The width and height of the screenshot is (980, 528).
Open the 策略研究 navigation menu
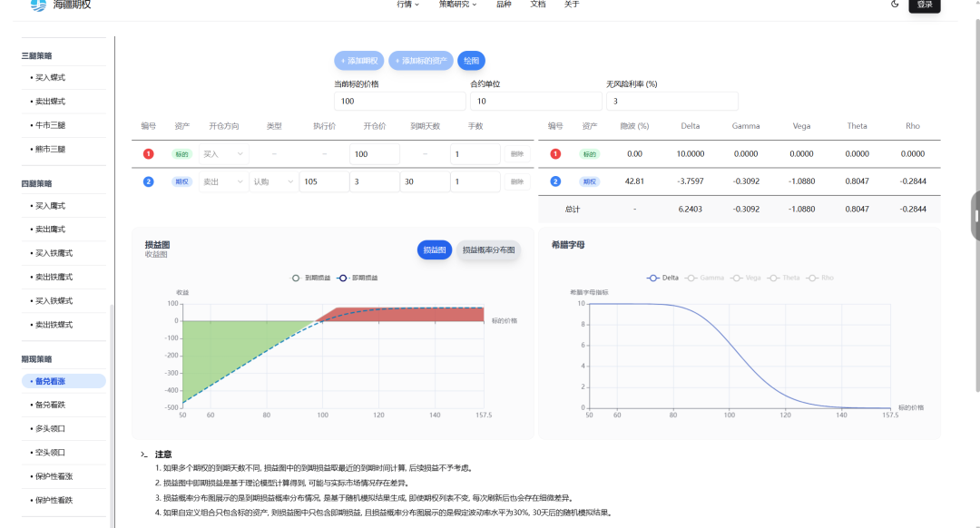tap(457, 5)
